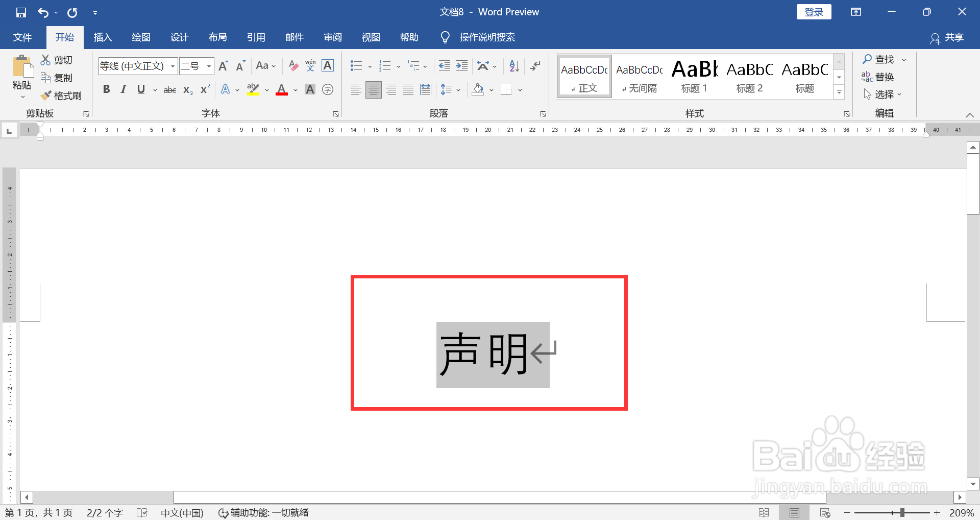Open phonetic guide wén icon
This screenshot has height=520, width=980.
pos(310,66)
